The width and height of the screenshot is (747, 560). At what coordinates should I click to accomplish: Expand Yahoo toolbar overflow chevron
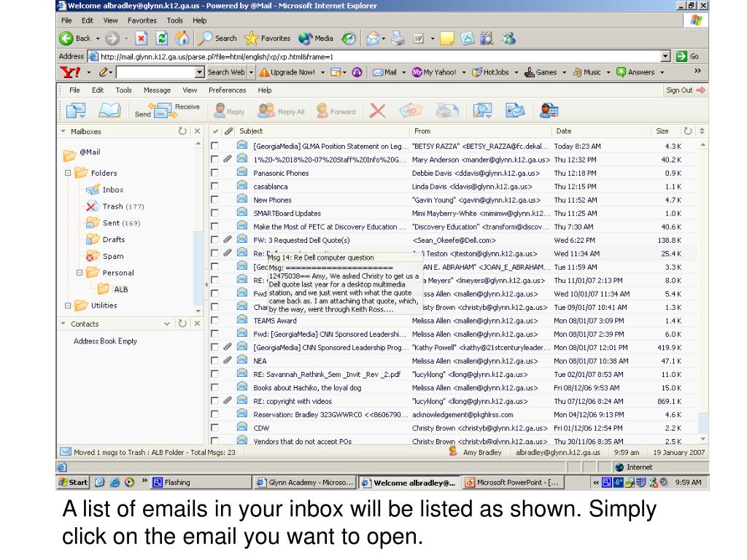(697, 71)
